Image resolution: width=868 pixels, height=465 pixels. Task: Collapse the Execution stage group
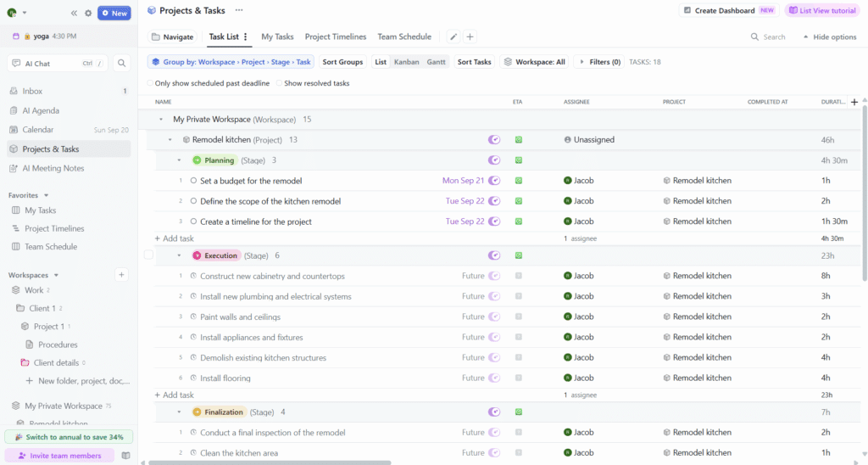click(179, 255)
